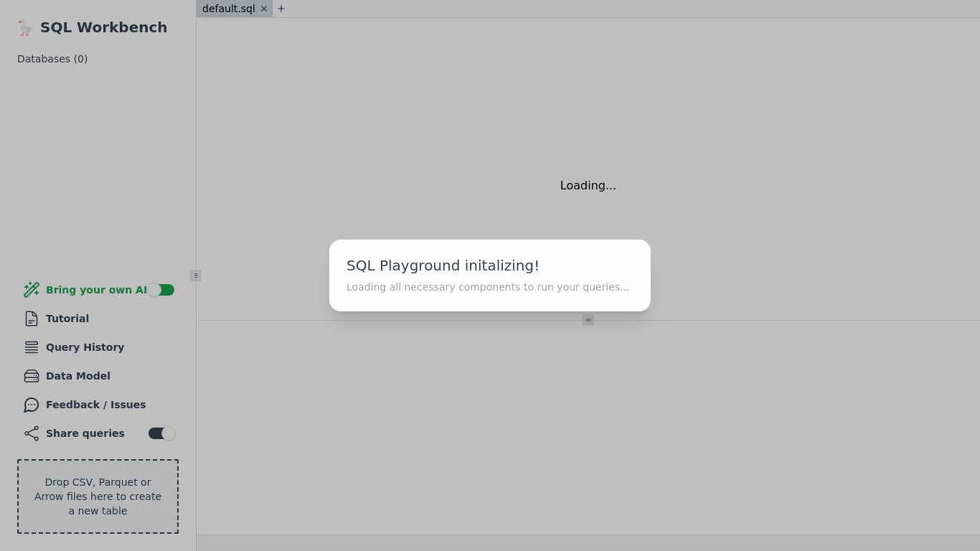Close the default.sql tab

tap(264, 9)
